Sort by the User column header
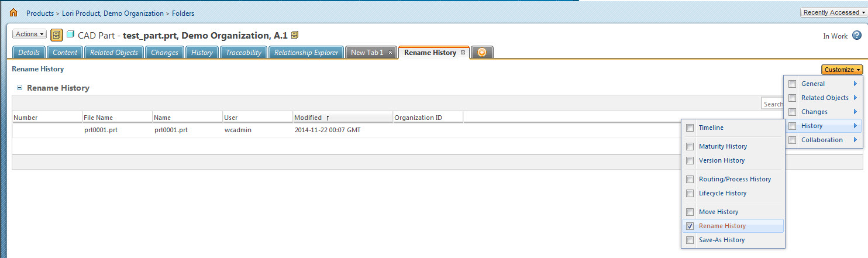This screenshot has height=258, width=868. (x=258, y=118)
